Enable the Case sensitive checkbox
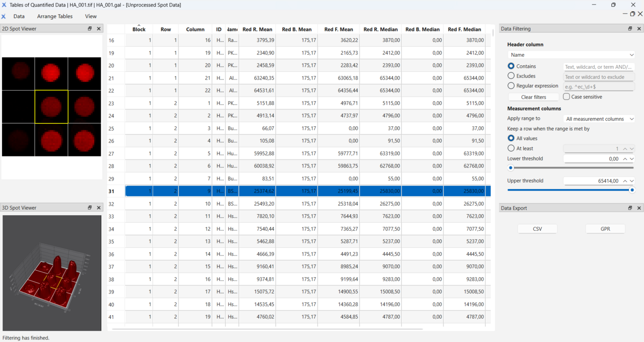644x342 pixels. point(567,97)
